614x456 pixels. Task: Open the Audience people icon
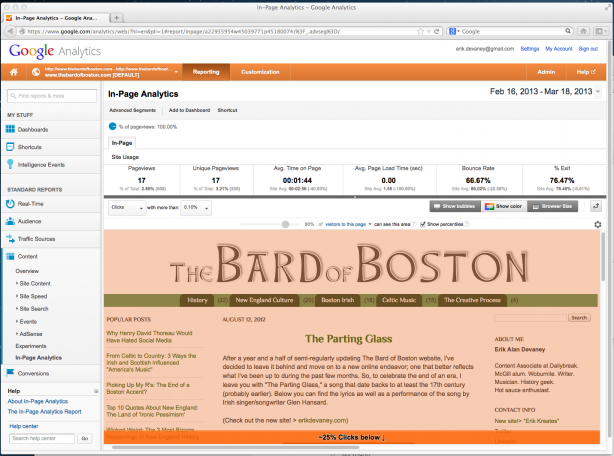pos(10,221)
